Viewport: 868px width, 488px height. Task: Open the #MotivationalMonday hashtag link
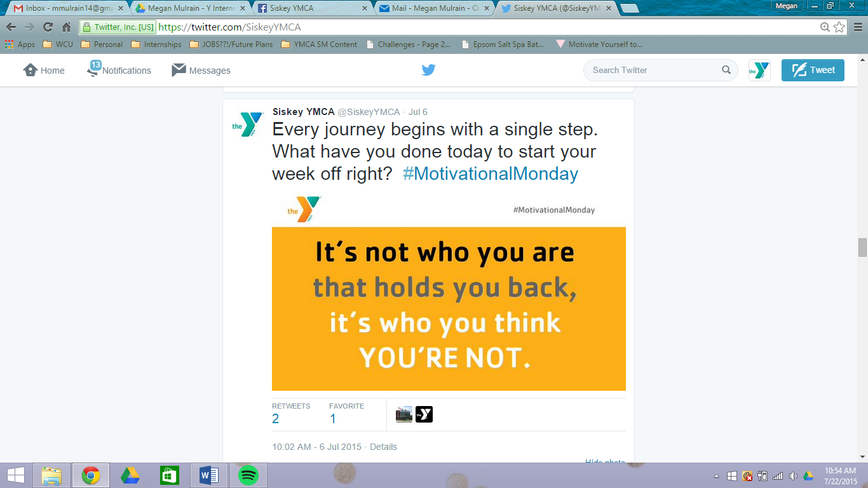(490, 173)
